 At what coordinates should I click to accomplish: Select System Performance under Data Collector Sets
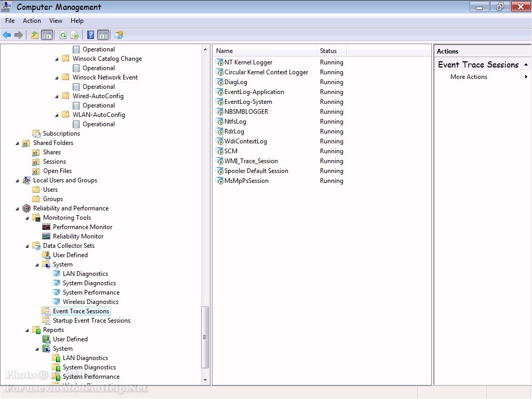(91, 292)
